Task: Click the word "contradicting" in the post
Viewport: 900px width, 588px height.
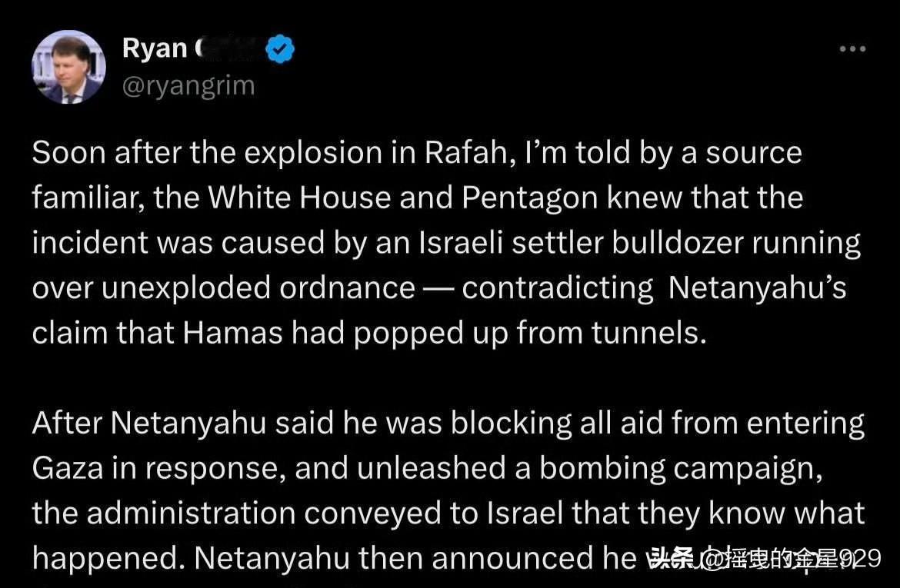Action: [x=558, y=287]
